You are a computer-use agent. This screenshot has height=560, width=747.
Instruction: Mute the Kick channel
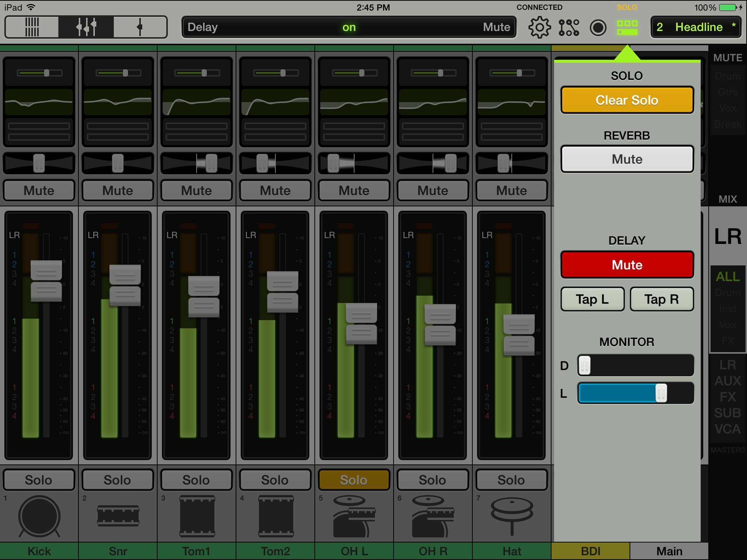pos(39,190)
